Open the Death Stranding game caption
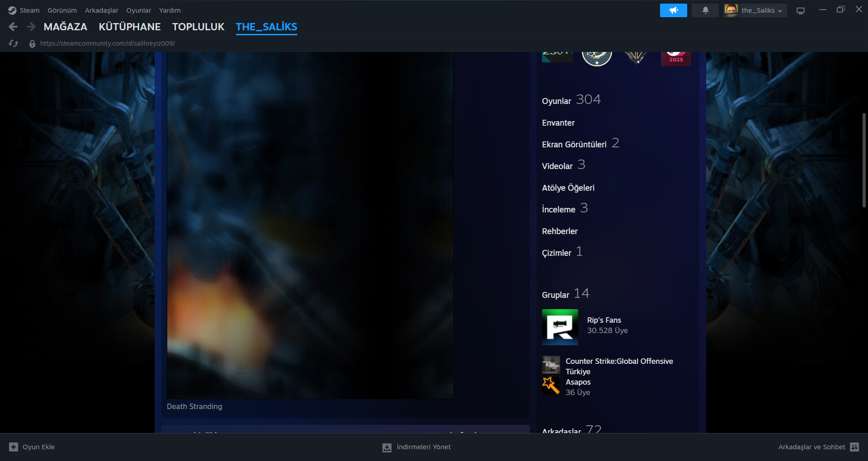This screenshot has width=868, height=461. tap(194, 406)
